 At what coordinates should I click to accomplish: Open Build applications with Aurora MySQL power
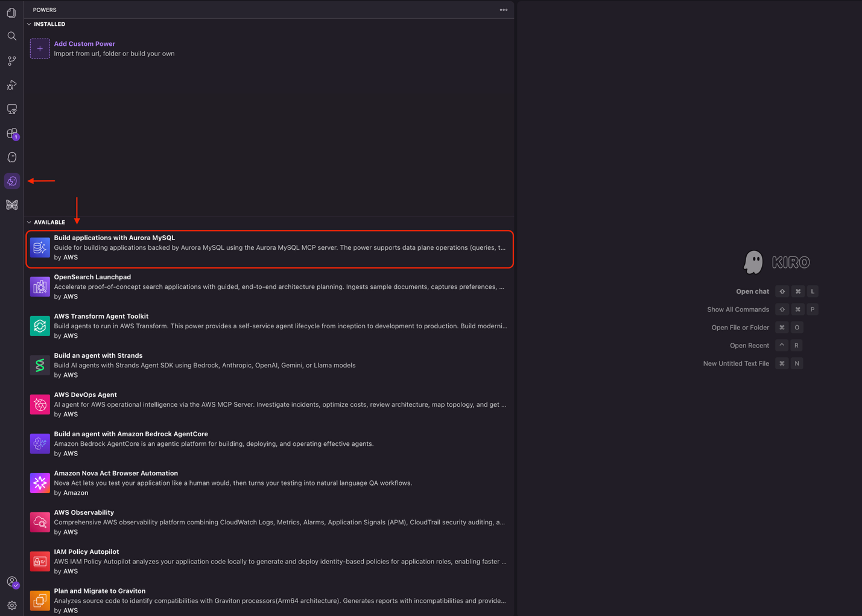[115, 238]
